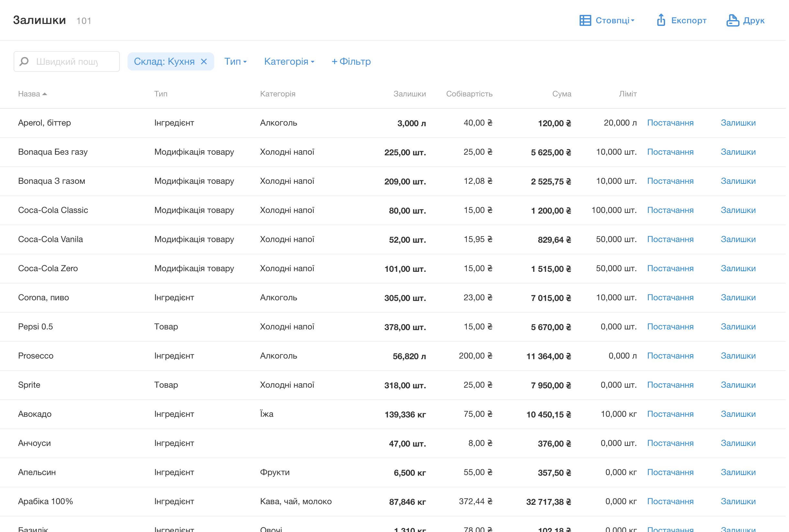Click the 100,000 шт. limit value
Viewport: 789px width, 532px height.
(x=614, y=210)
